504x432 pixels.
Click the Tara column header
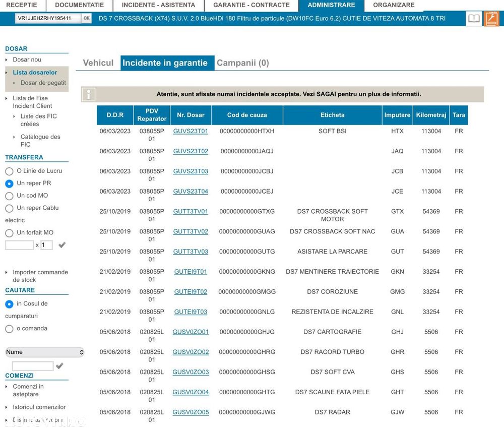click(459, 115)
